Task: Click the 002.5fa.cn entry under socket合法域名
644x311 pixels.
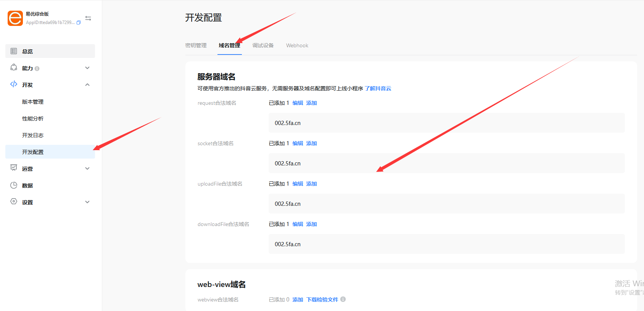Action: coord(447,163)
